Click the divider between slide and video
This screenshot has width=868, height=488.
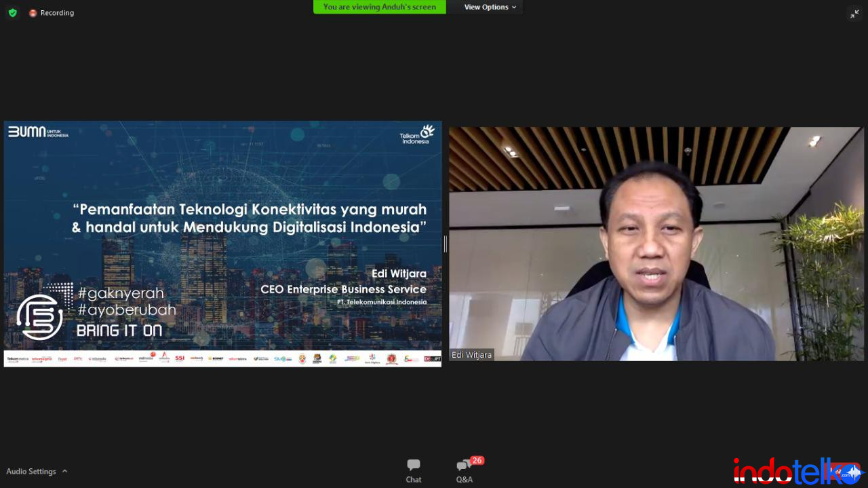pyautogui.click(x=445, y=244)
